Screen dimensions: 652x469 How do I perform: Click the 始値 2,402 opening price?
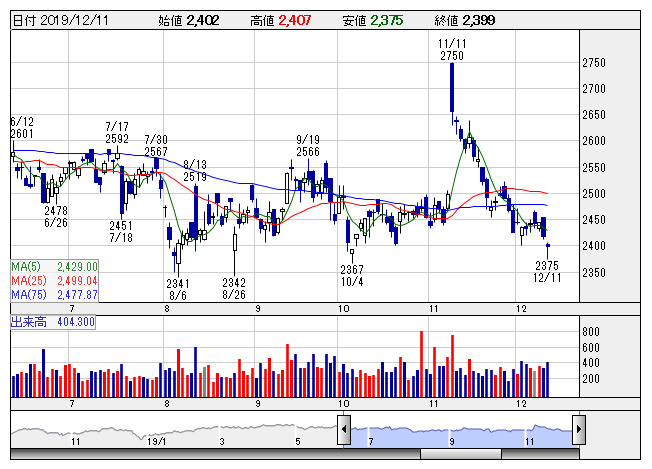[188, 20]
